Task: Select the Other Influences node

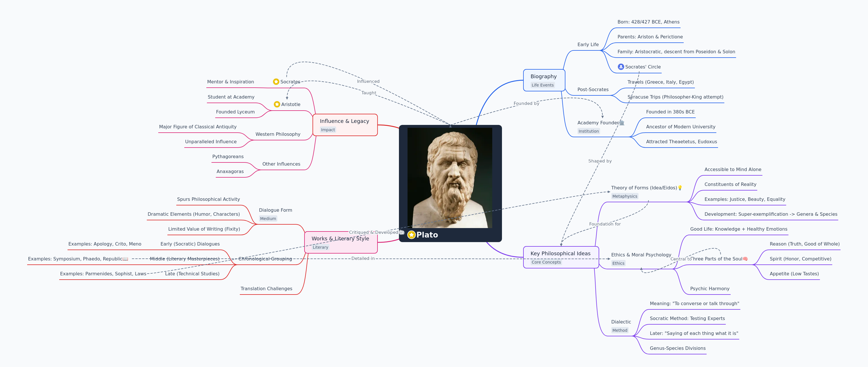Action: pos(281,164)
